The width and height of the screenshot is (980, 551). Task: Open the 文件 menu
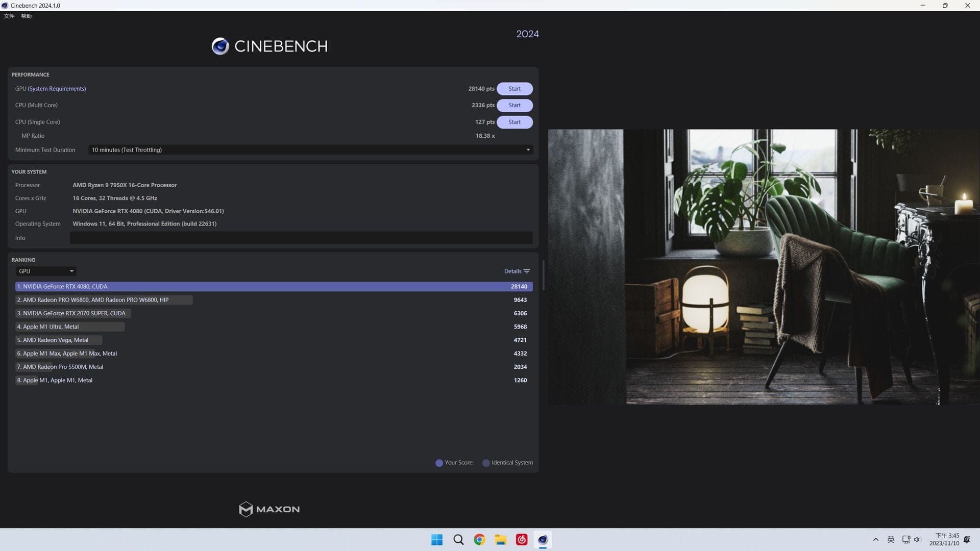point(9,16)
